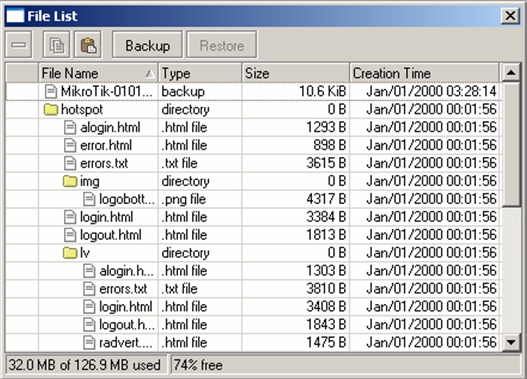Click the paste clipboard toolbar icon
527x379 pixels.
tap(88, 45)
